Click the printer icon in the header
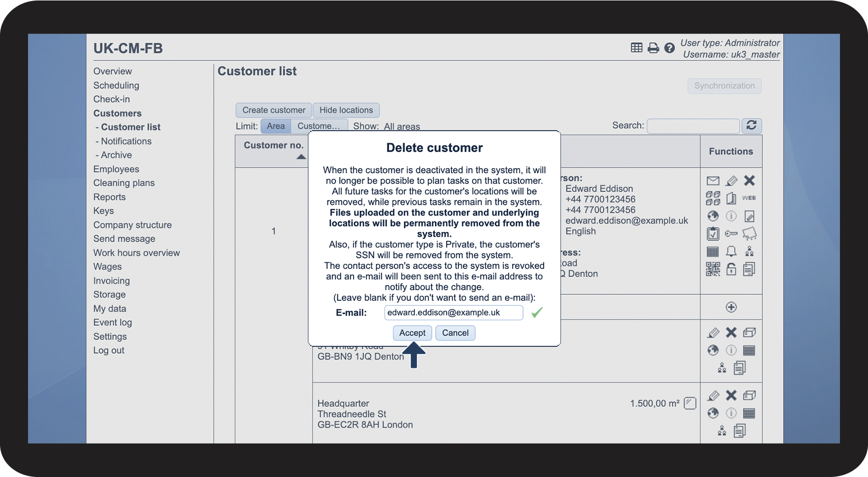Screen dimensions: 868x477 pyautogui.click(x=653, y=48)
